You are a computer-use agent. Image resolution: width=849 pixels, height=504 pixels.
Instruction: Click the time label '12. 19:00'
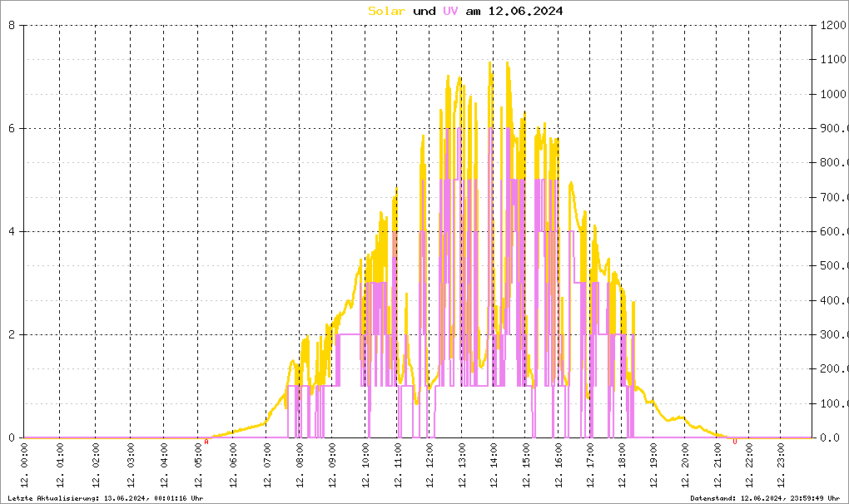(x=653, y=465)
